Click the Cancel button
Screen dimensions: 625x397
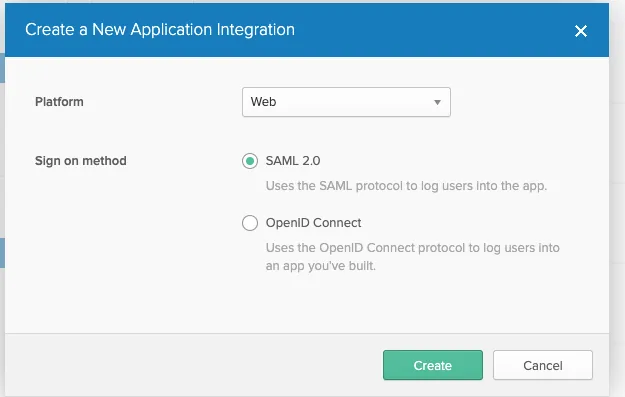[x=542, y=365]
